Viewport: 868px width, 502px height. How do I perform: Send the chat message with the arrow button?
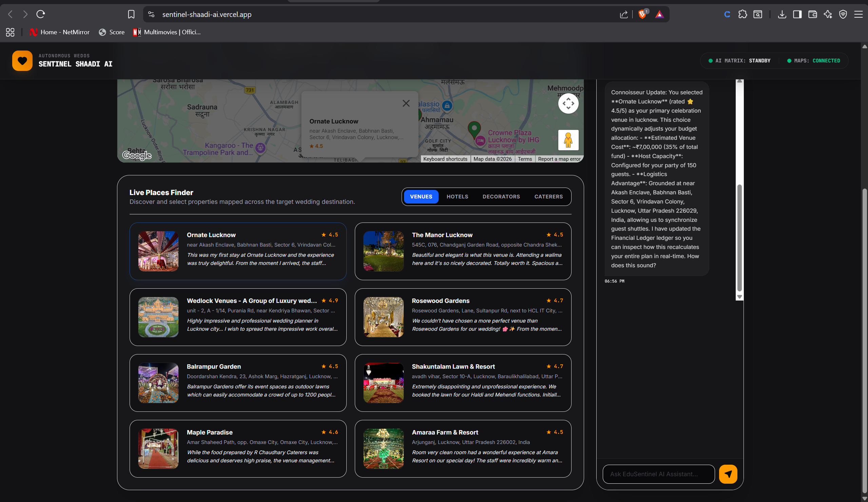728,474
